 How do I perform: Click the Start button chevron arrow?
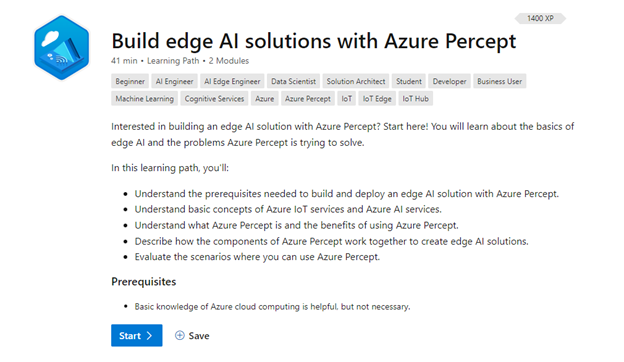tap(149, 335)
